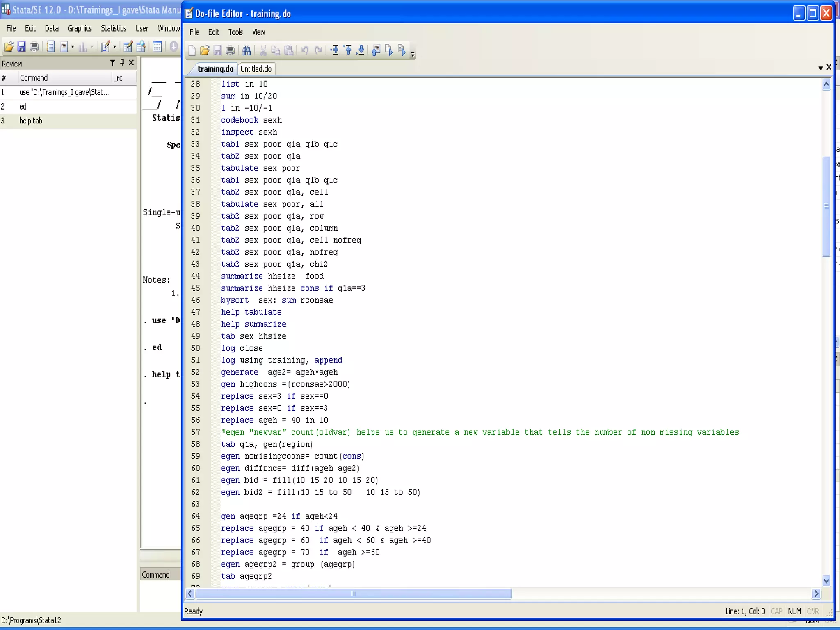Image resolution: width=840 pixels, height=630 pixels.
Task: Click New file icon in Do-file Editor
Action: point(192,50)
